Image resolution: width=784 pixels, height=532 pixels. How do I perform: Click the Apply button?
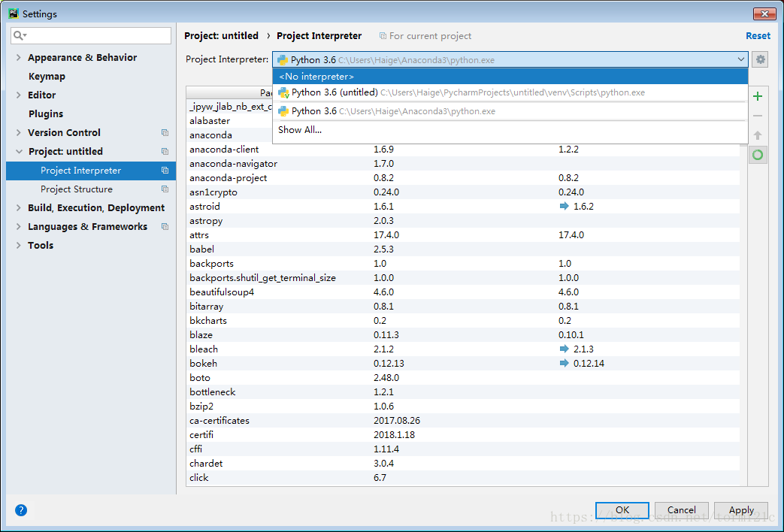pos(741,510)
